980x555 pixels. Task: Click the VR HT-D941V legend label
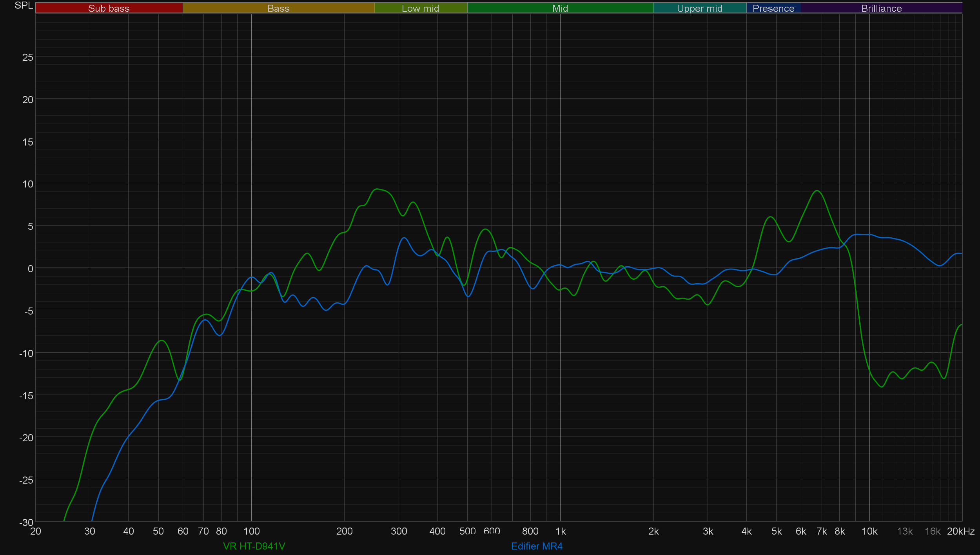[x=254, y=546]
